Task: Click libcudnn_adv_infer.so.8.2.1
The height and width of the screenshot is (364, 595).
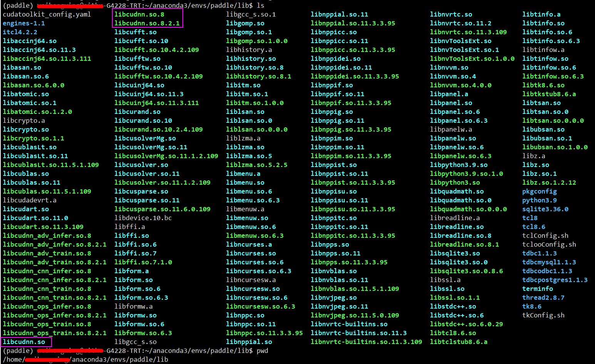Action: click(55, 244)
